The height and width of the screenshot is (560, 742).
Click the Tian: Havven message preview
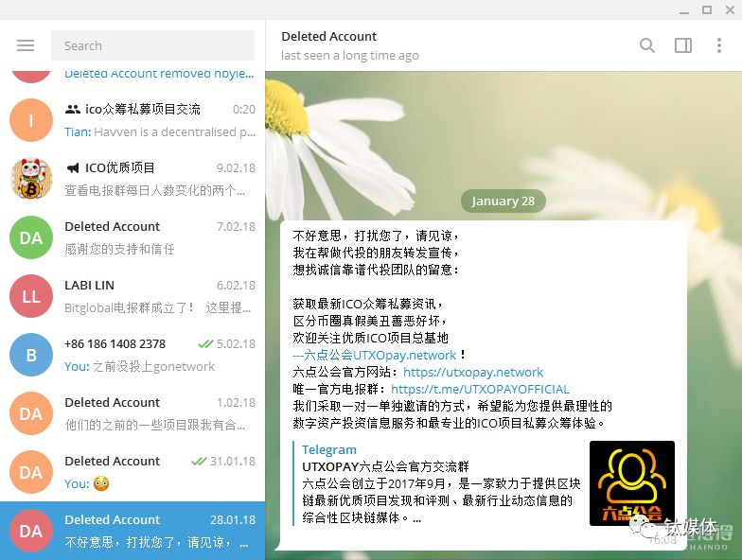coord(160,132)
